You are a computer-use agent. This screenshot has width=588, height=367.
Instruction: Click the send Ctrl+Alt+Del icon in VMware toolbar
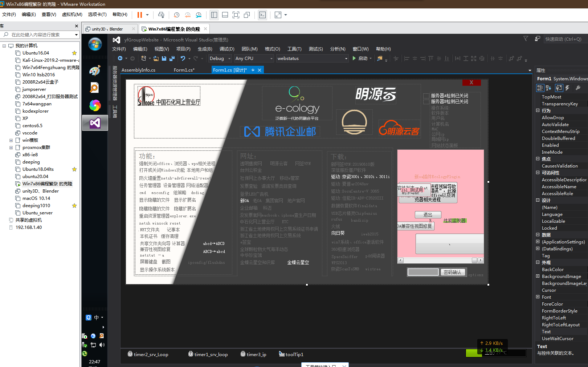tap(161, 15)
